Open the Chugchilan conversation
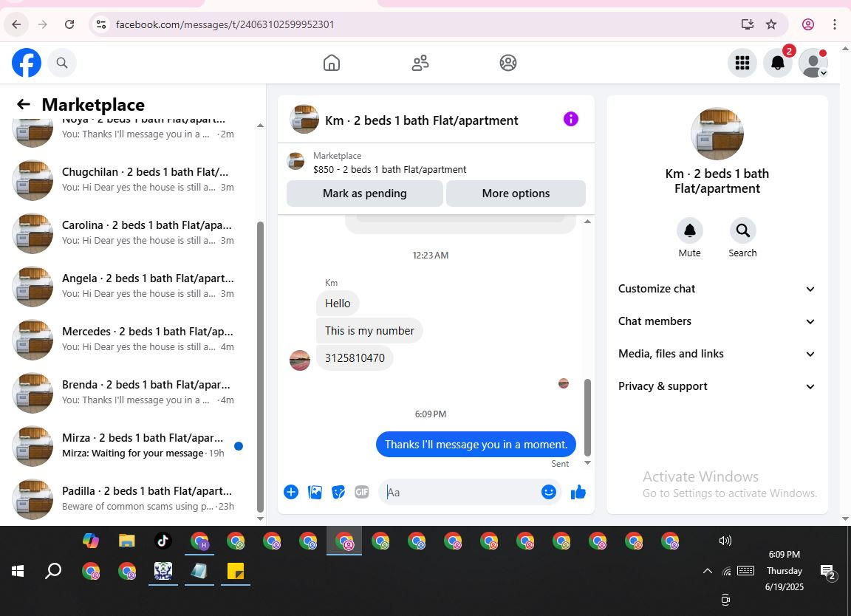This screenshot has height=616, width=851. point(129,179)
